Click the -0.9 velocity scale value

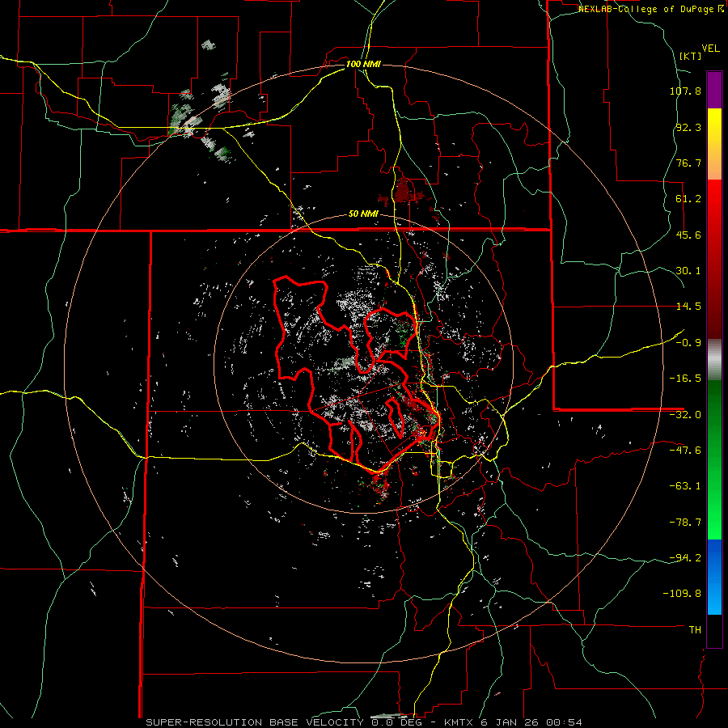point(688,343)
